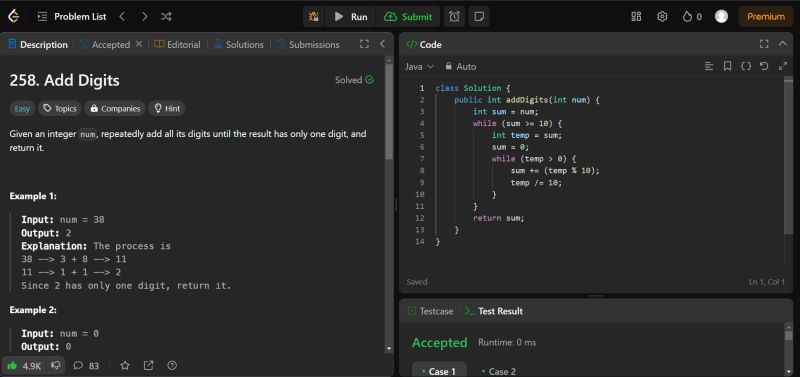This screenshot has width=800, height=377.
Task: Pick a random problem shuffle icon
Action: click(166, 17)
